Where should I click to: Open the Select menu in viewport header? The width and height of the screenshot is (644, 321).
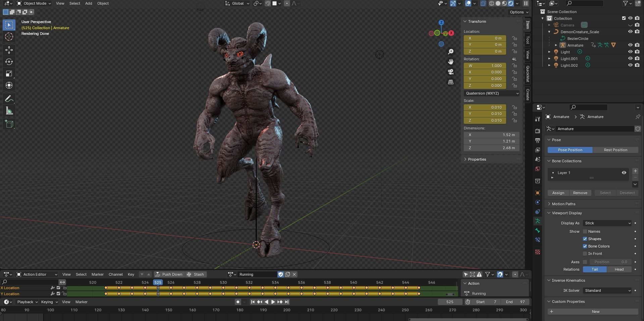pyautogui.click(x=75, y=3)
